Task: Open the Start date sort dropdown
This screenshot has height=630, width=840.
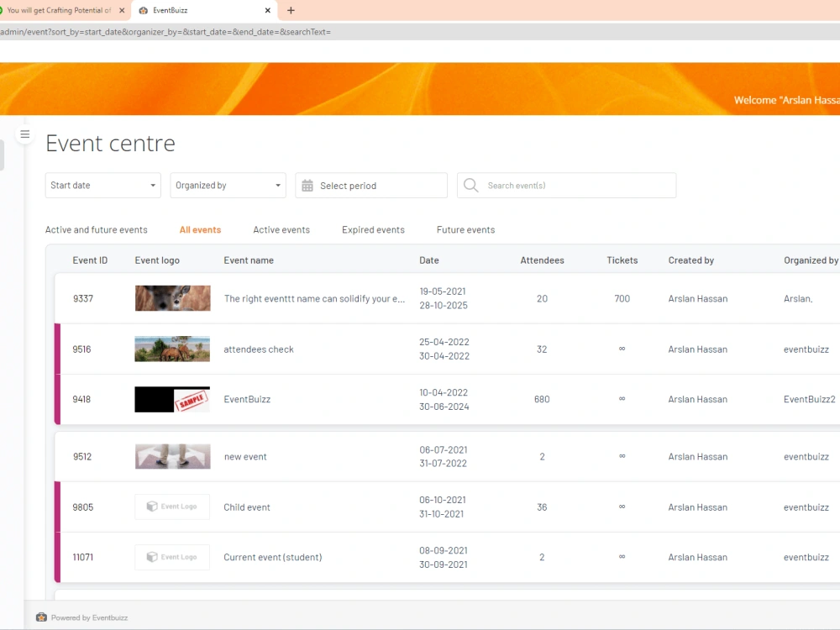Action: [x=102, y=186]
